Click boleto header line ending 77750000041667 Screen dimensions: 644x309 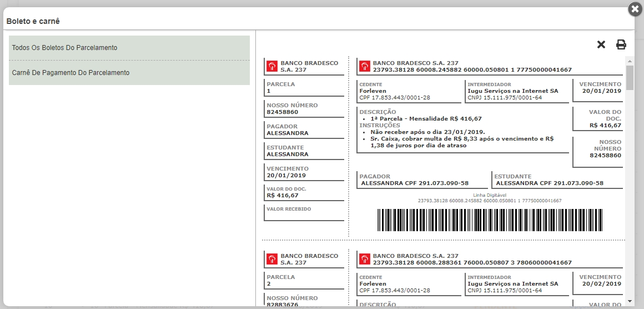pos(472,70)
